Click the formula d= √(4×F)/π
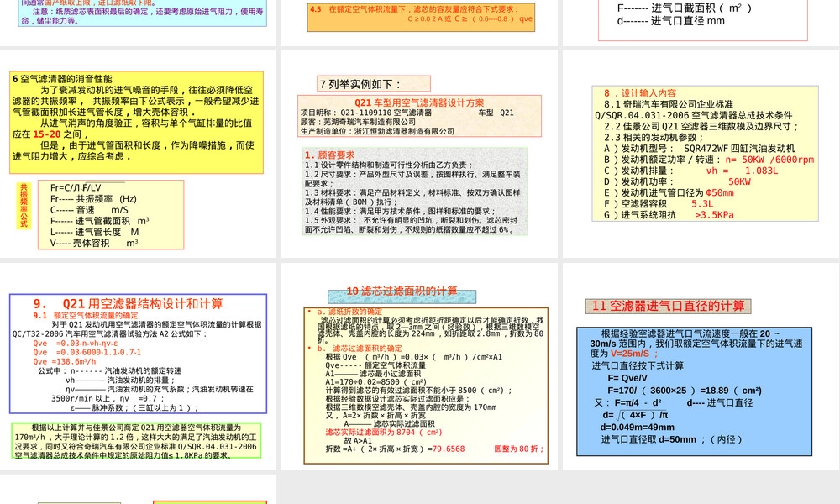 635,415
